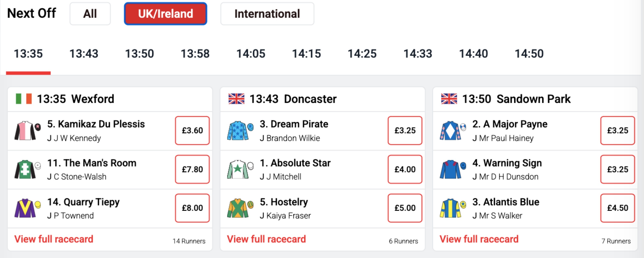
Task: Click Kamikaz Du Plessis jockey silks icon
Action: [x=27, y=131]
